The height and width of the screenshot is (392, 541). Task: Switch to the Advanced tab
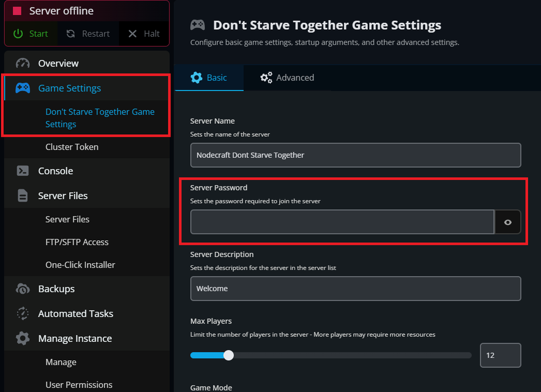pyautogui.click(x=287, y=77)
